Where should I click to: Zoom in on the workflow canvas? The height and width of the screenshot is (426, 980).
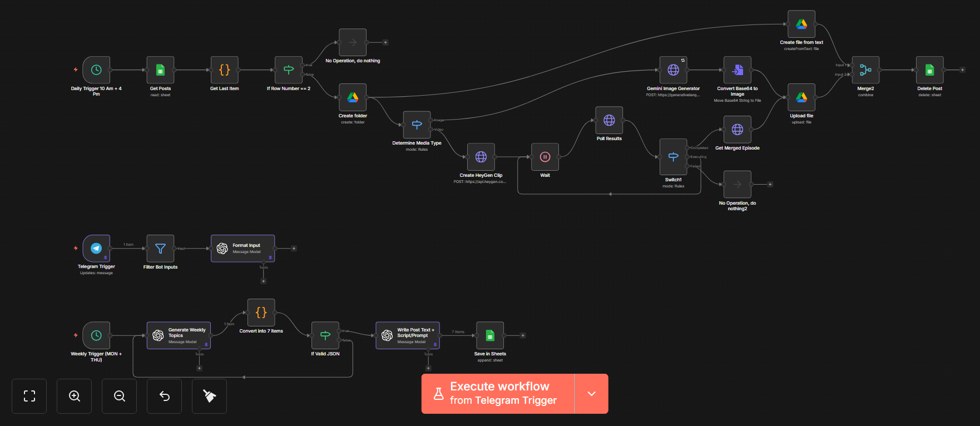[x=75, y=396]
